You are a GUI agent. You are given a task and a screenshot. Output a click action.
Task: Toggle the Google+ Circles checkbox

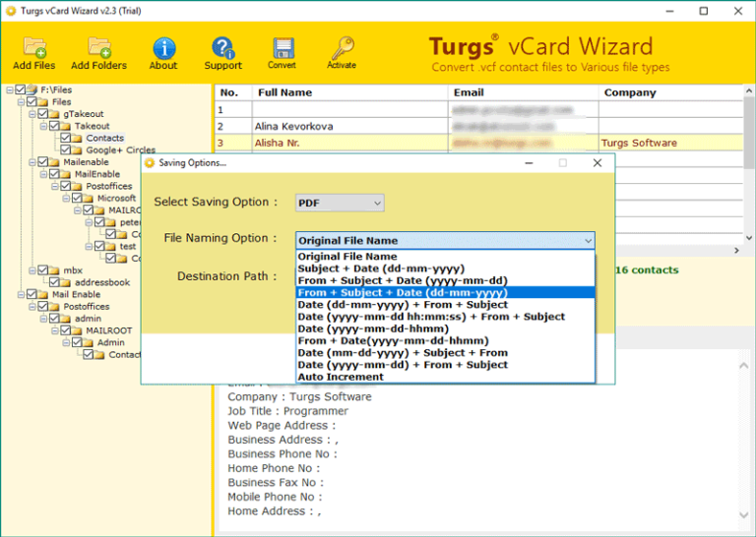point(66,149)
